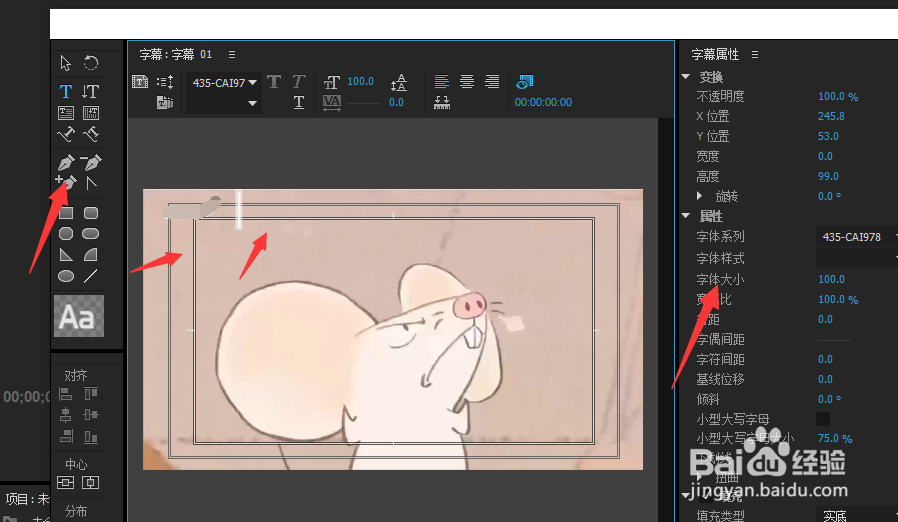Open the Templates button

[165, 103]
